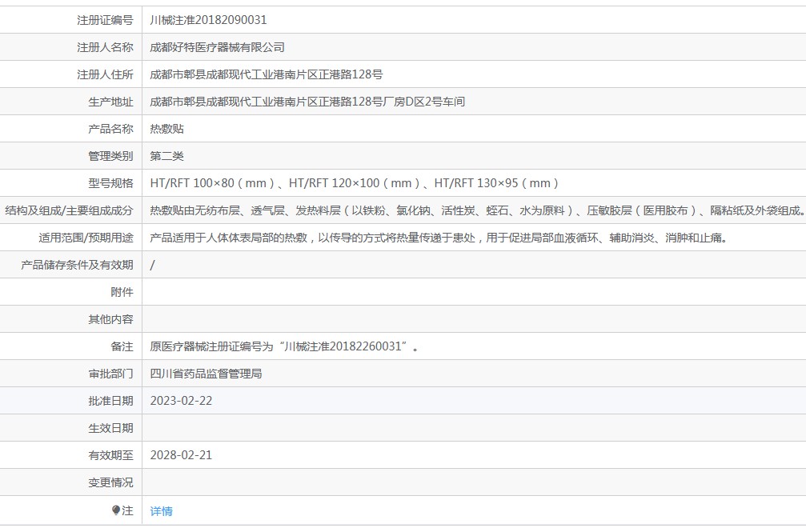Viewport: 806px width, 532px height.
Task: Select the 适用范围/预期用途 description text
Action: click(439, 238)
